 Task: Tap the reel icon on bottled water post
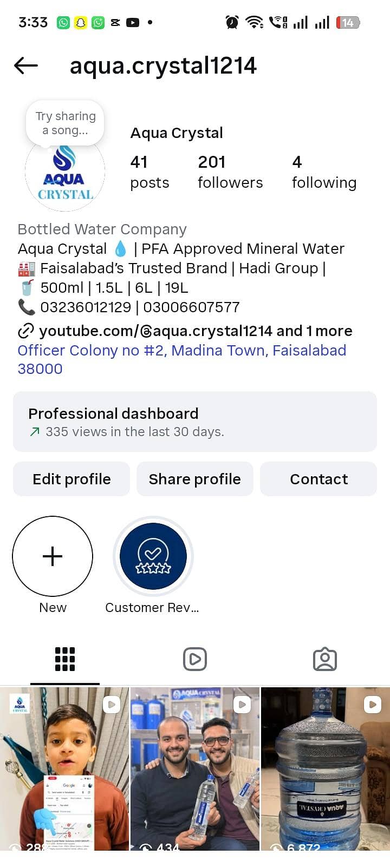point(372,705)
